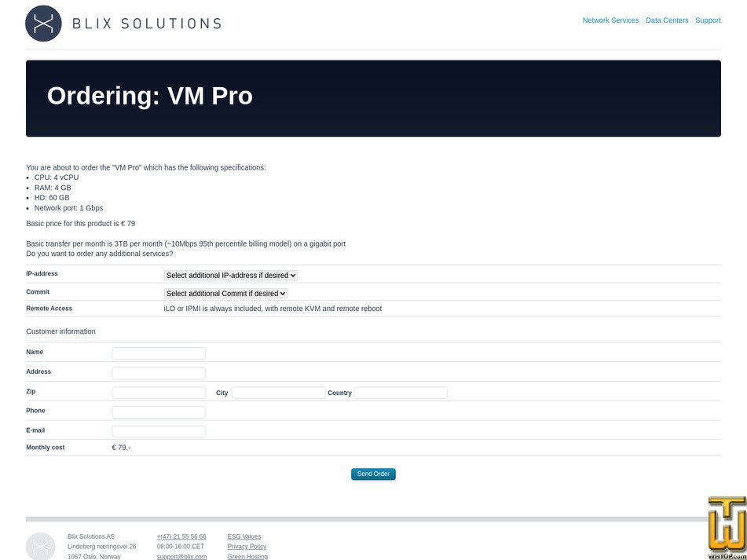Screen dimensions: 747x560
Task: Click 'Do you want to order any additional services?'
Action: coord(100,254)
